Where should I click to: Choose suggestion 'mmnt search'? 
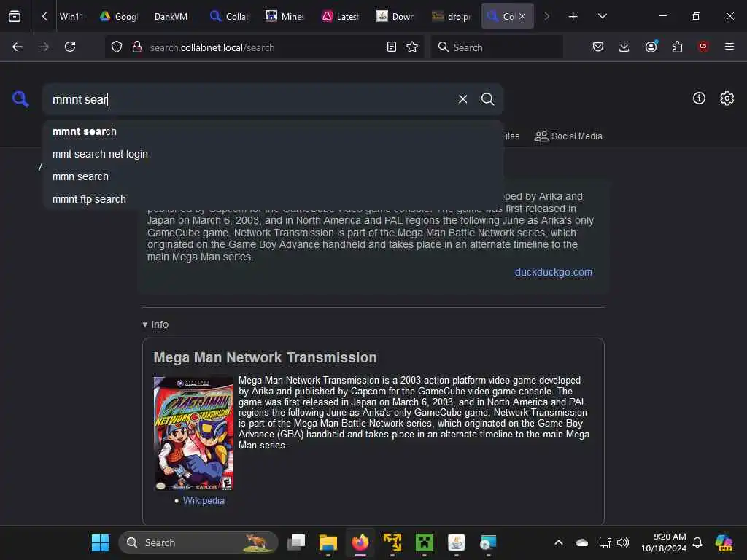(x=273, y=131)
